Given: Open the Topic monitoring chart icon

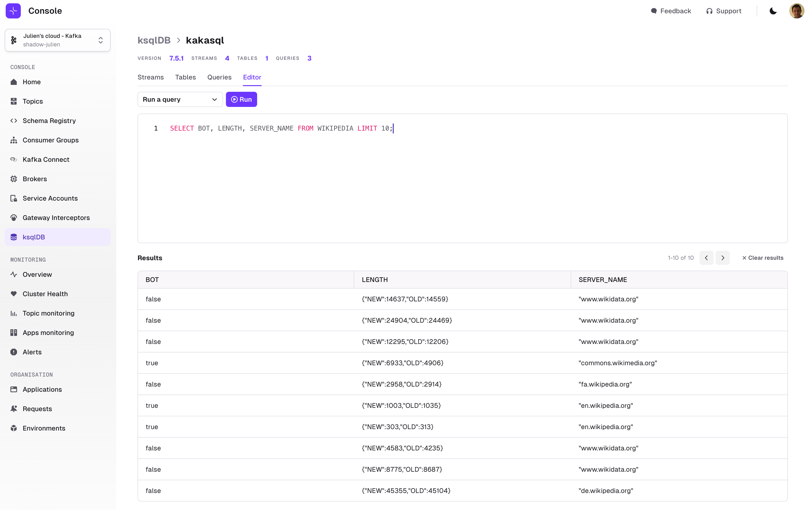Looking at the screenshot, I should pos(14,313).
